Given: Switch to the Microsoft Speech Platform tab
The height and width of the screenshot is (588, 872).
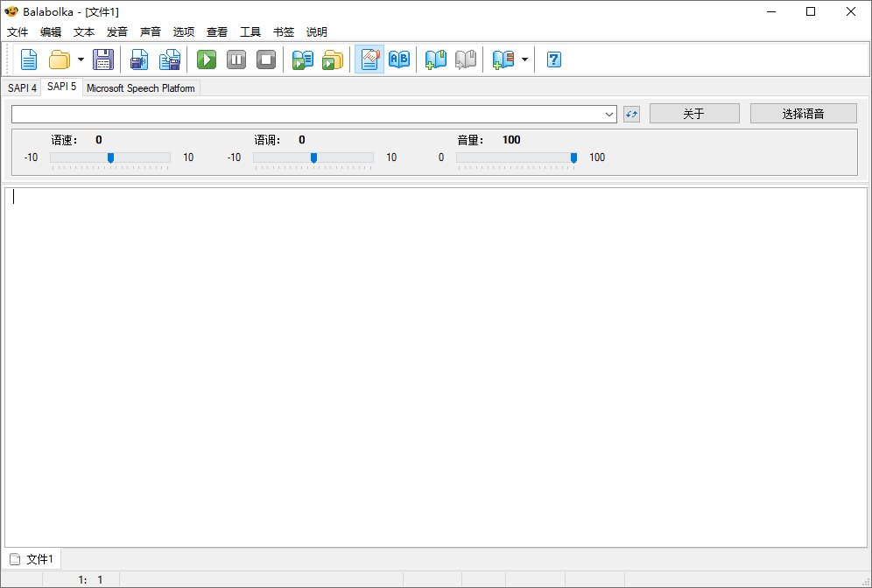Looking at the screenshot, I should [141, 88].
